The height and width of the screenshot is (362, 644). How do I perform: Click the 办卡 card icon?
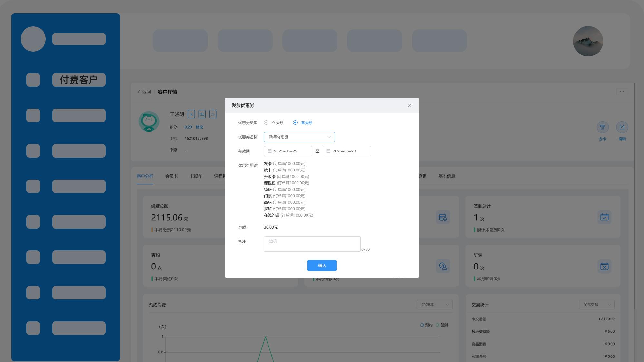coord(602,127)
